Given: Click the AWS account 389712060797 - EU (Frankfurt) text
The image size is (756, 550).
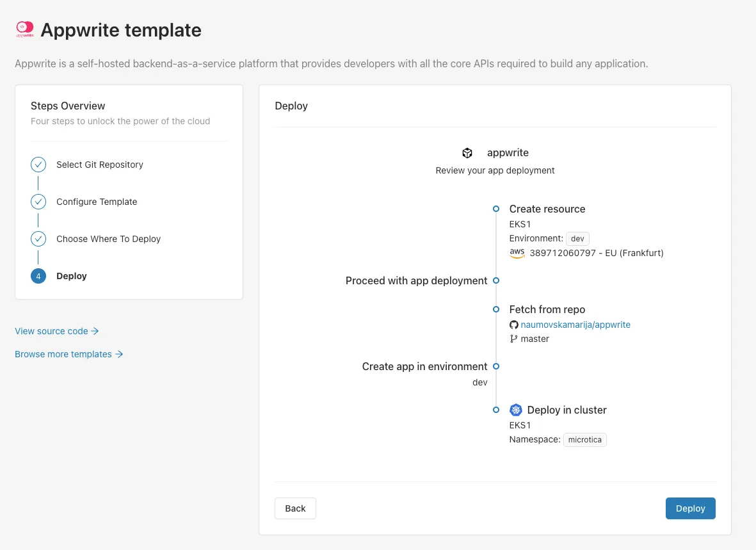Looking at the screenshot, I should [x=597, y=253].
